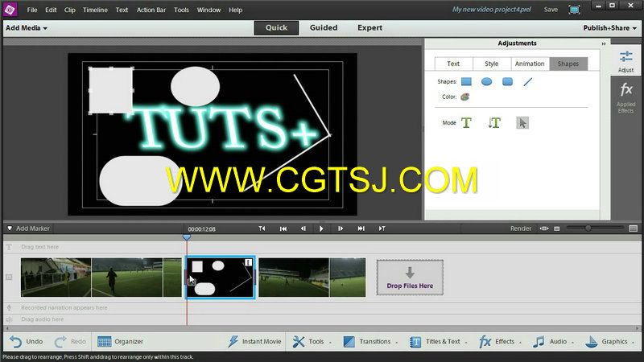Image resolution: width=644 pixels, height=362 pixels.
Task: Jump to start of timeline
Action: 283,228
